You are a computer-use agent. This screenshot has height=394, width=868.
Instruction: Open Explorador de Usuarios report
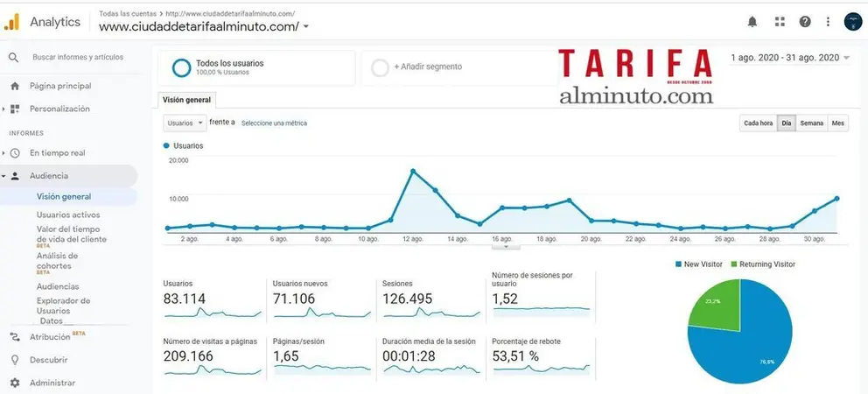point(63,306)
